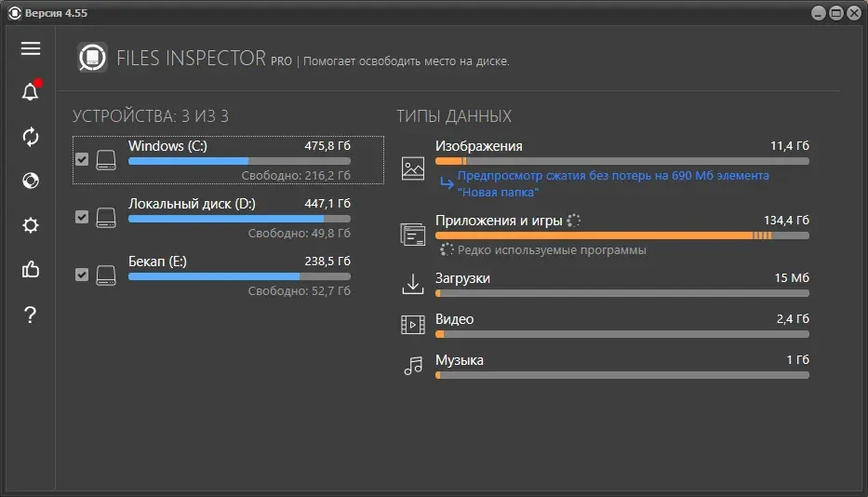Click the Изображения size bar
The height and width of the screenshot is (497, 868).
pyautogui.click(x=622, y=161)
